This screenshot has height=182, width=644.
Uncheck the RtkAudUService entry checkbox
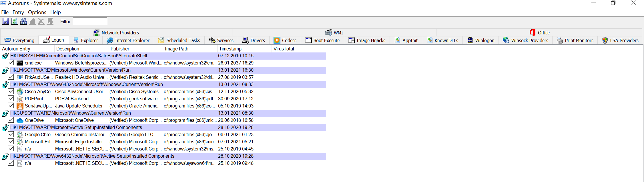click(x=11, y=77)
